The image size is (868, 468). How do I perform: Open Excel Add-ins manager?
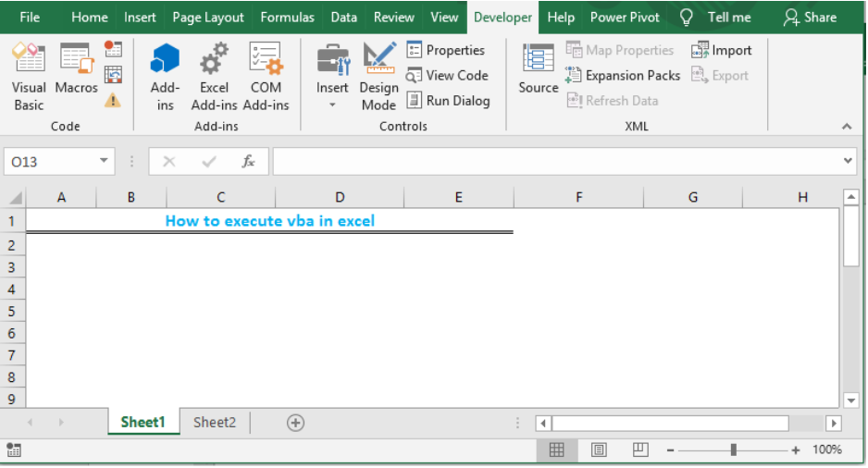(215, 77)
